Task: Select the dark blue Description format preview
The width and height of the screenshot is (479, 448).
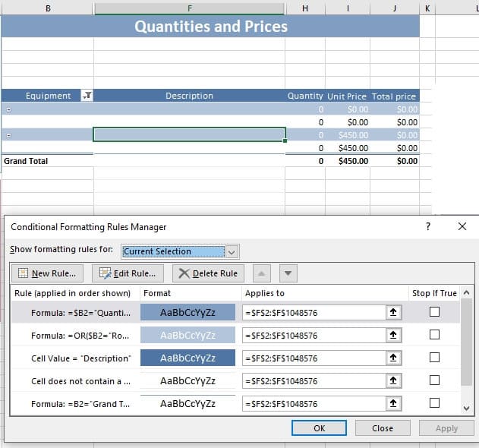Action: click(188, 358)
